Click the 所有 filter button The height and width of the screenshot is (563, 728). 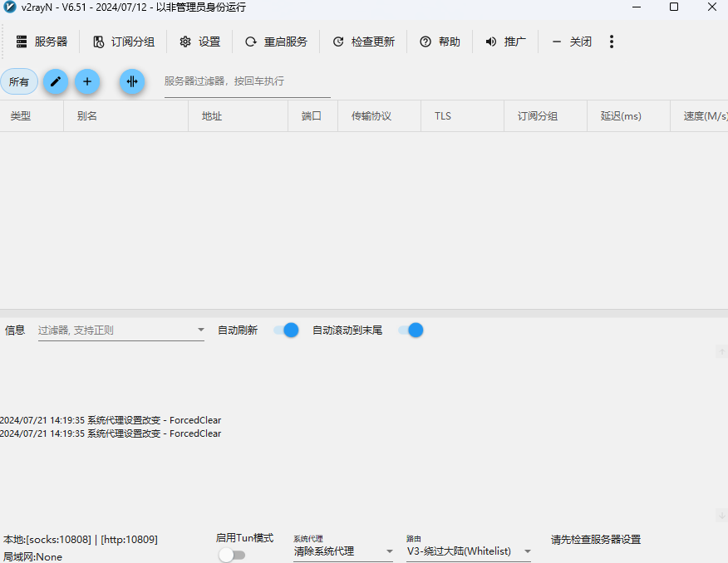pos(19,81)
